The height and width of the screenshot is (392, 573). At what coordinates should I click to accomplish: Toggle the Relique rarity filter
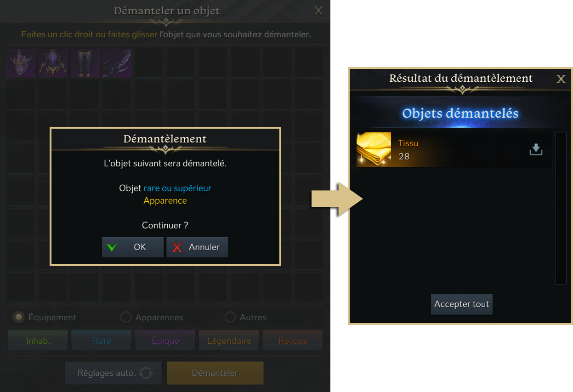click(x=293, y=341)
